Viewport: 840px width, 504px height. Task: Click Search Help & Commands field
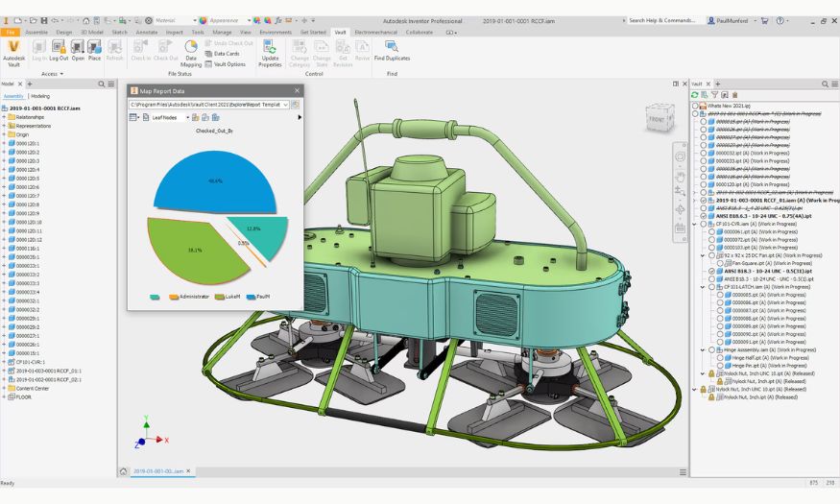(x=664, y=21)
